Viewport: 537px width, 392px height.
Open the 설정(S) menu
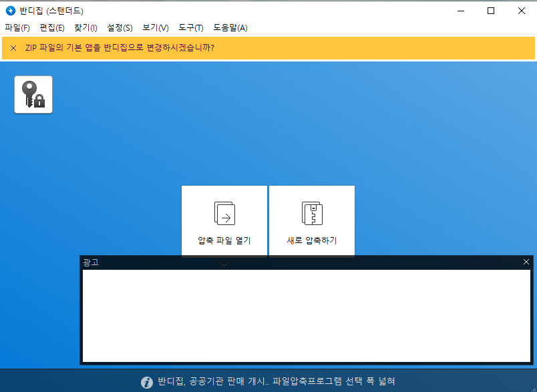pyautogui.click(x=120, y=28)
